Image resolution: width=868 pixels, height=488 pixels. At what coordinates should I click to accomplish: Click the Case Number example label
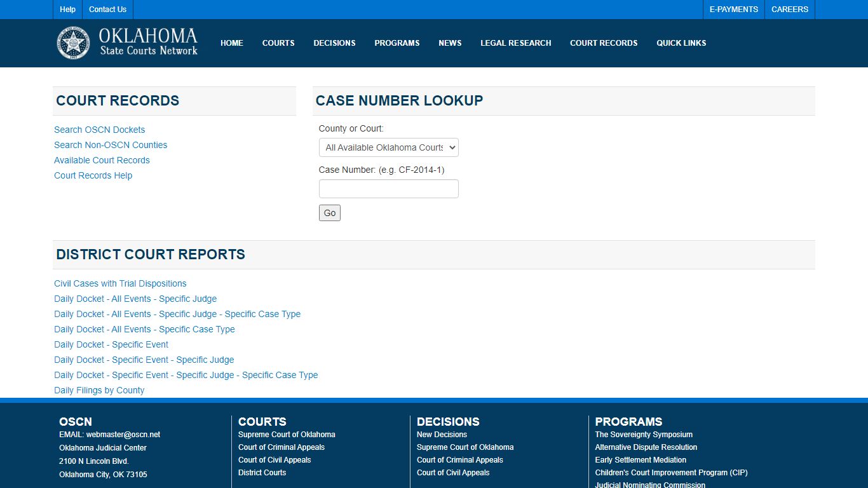[x=381, y=170]
